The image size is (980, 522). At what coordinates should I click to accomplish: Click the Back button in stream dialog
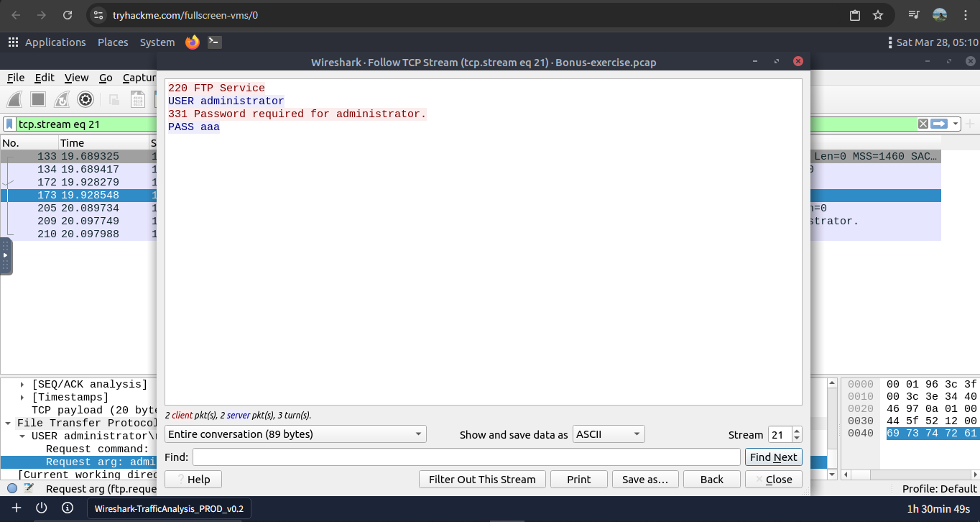click(712, 480)
